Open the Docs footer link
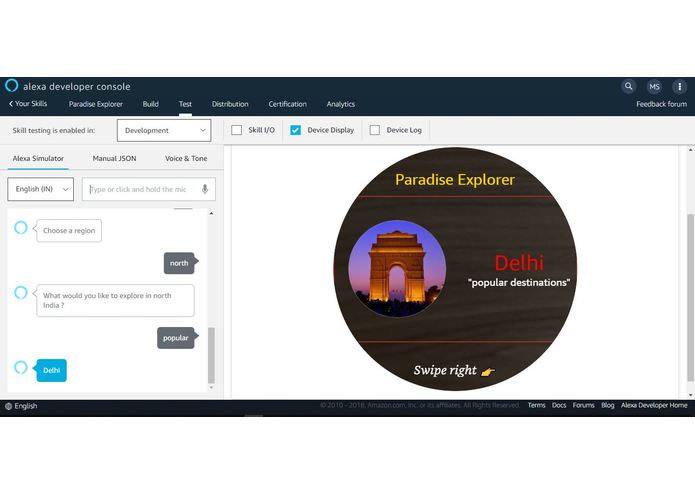The height and width of the screenshot is (494, 695). coord(559,405)
